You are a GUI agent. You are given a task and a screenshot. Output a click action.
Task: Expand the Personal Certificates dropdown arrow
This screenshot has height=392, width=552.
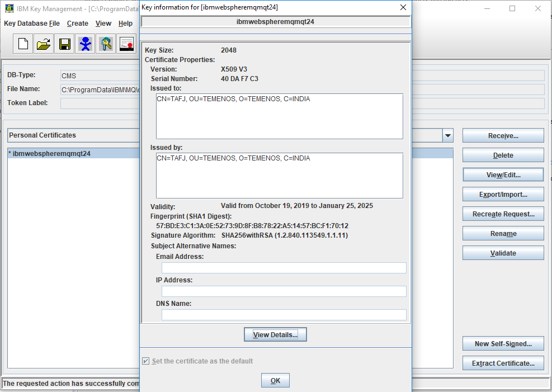point(447,135)
